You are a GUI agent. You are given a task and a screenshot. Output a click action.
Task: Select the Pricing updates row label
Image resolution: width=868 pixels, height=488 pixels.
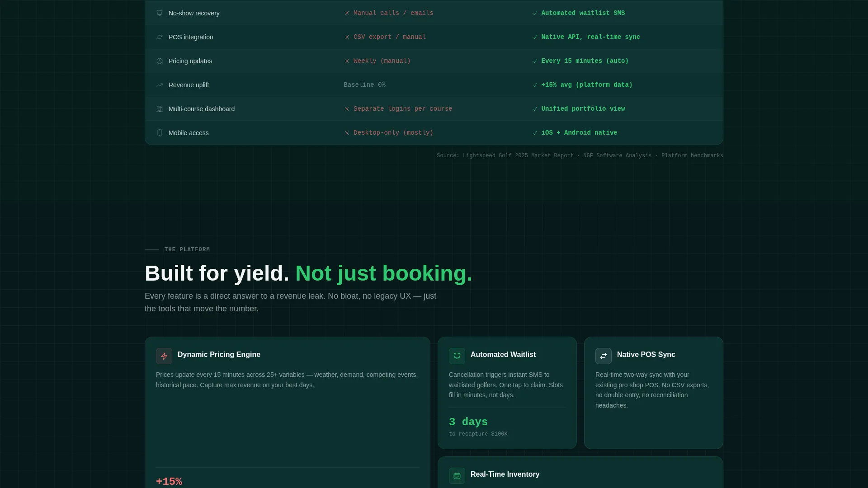pyautogui.click(x=190, y=61)
